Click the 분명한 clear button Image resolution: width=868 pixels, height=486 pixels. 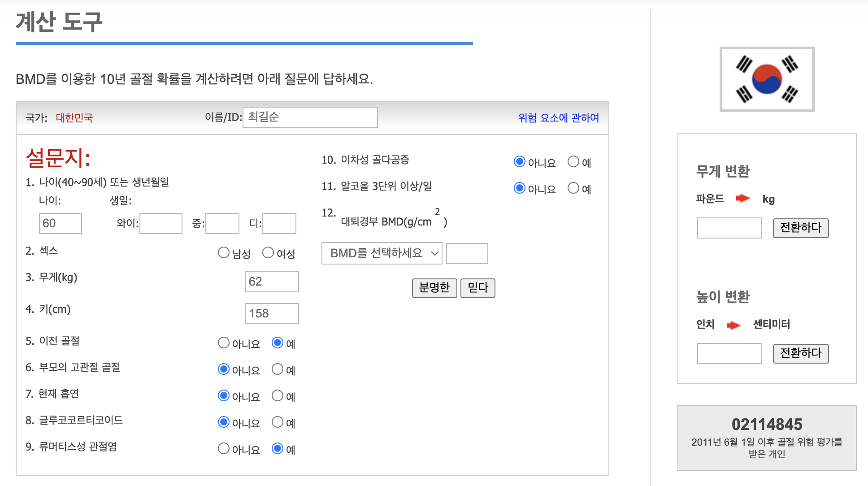434,288
